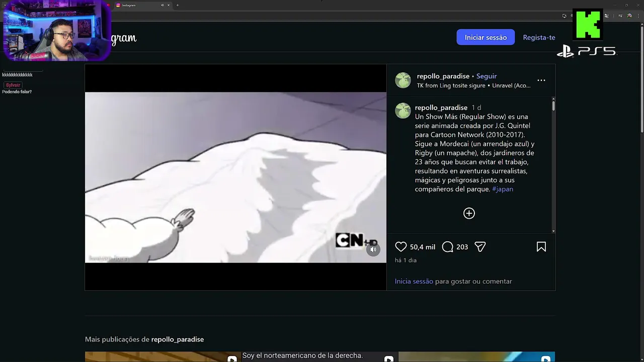Open repollo_paradise username in the caption
The height and width of the screenshot is (362, 644).
pos(441,108)
